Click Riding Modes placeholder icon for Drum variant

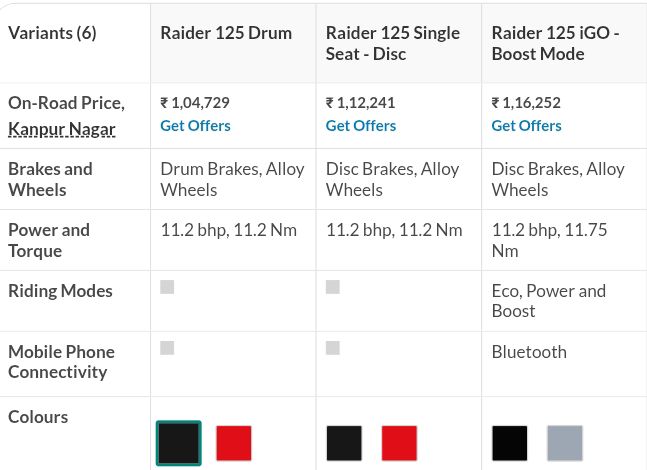coord(167,287)
